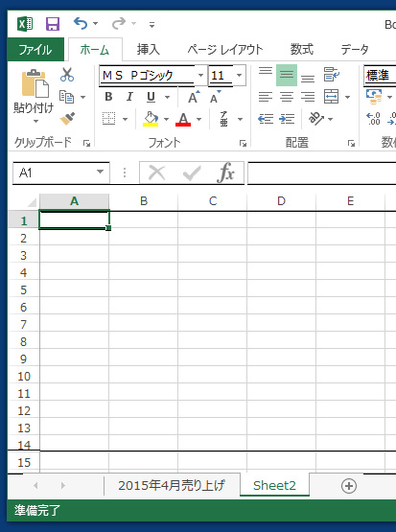Expand the 貼り付け paste options arrow
This screenshot has height=532, width=396.
pyautogui.click(x=35, y=121)
